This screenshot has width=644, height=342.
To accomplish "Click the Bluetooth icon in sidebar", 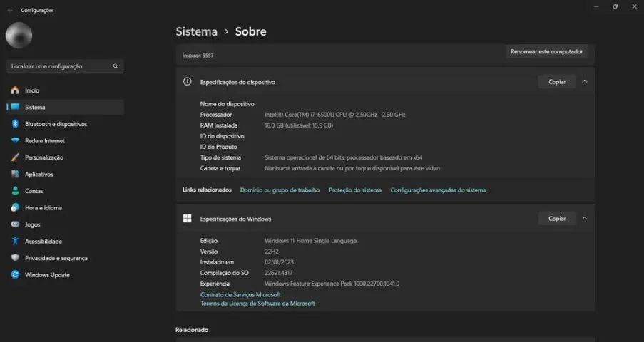I will click(x=15, y=124).
